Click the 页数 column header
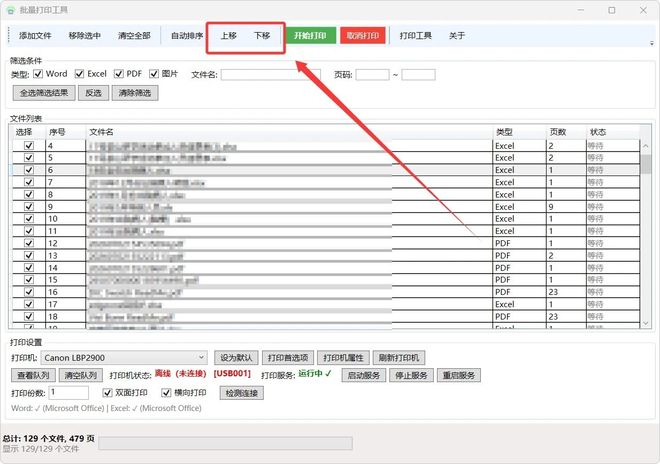 pyautogui.click(x=566, y=132)
